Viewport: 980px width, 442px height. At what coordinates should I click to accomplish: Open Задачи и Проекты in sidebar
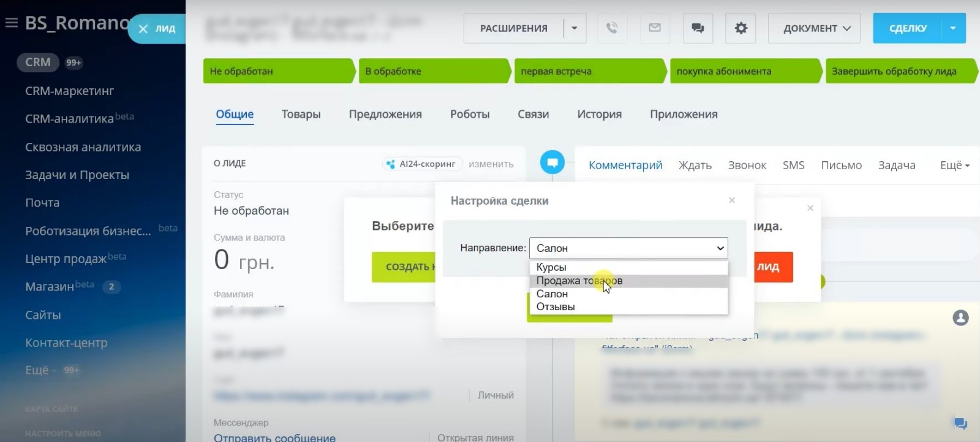[x=77, y=175]
